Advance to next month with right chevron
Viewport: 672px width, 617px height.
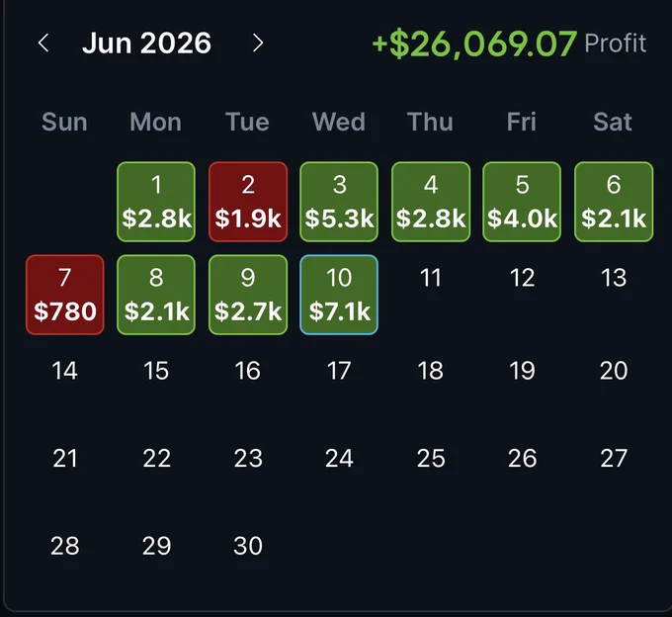coord(258,43)
